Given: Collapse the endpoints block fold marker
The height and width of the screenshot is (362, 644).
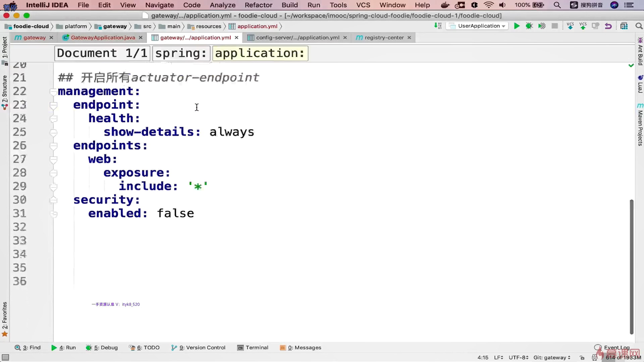Looking at the screenshot, I should point(53,146).
